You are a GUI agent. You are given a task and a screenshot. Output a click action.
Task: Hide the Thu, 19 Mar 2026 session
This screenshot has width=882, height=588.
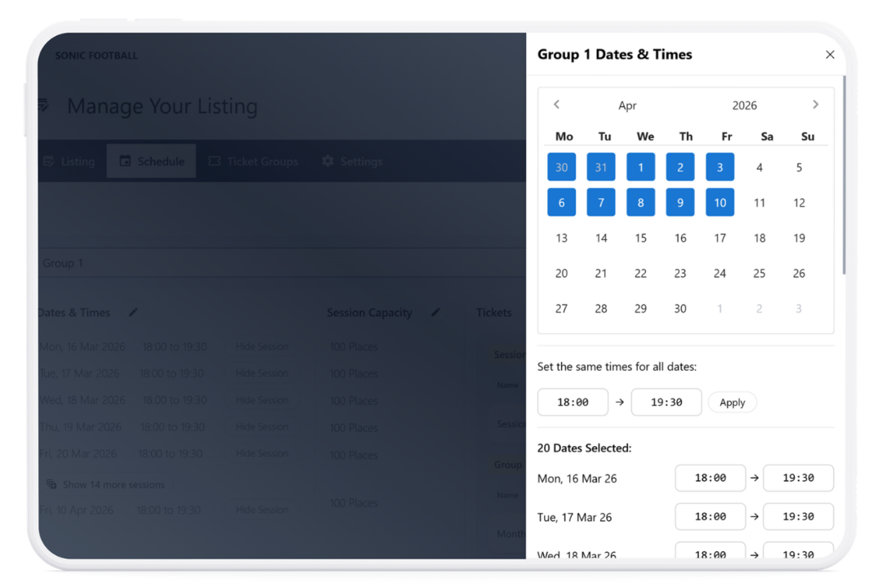click(x=262, y=427)
